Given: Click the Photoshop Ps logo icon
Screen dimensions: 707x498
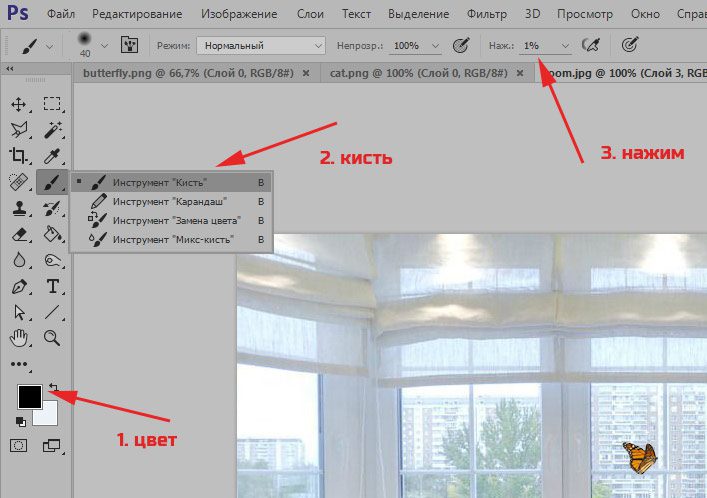Looking at the screenshot, I should click(18, 14).
